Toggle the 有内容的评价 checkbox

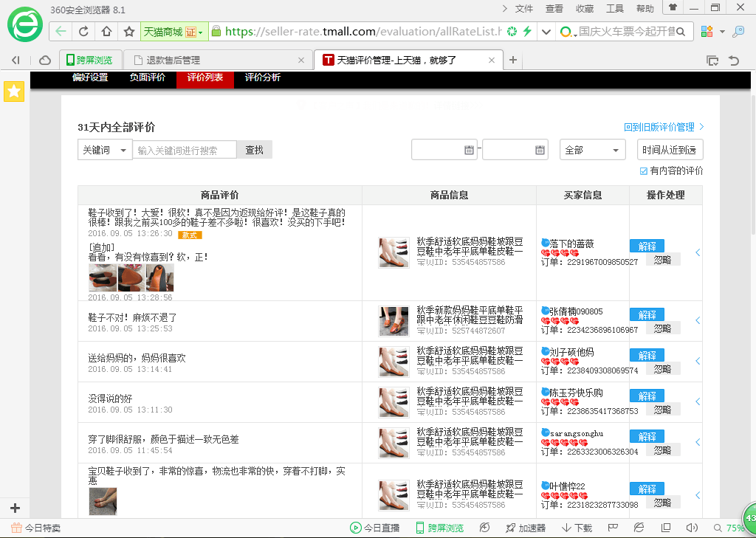[x=644, y=171]
